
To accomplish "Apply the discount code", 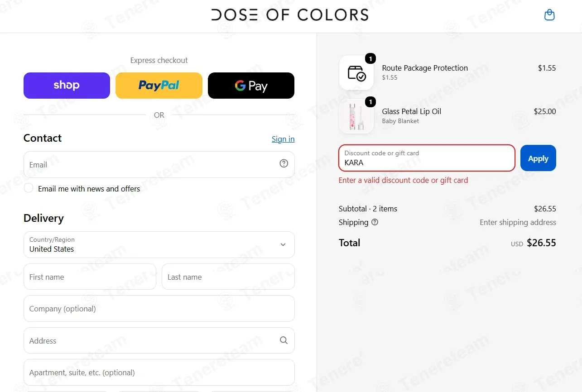I will (x=538, y=158).
